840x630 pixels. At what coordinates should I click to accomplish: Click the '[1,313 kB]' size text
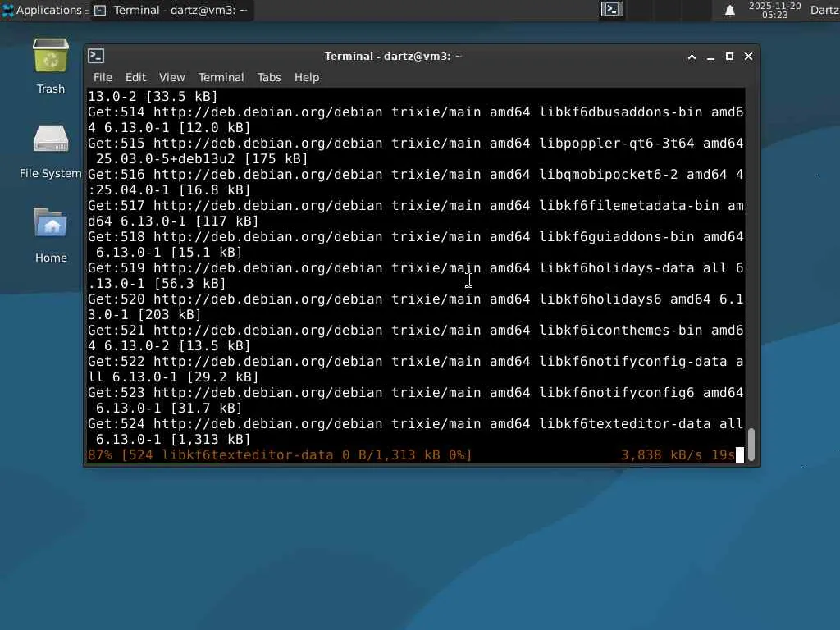(x=211, y=440)
